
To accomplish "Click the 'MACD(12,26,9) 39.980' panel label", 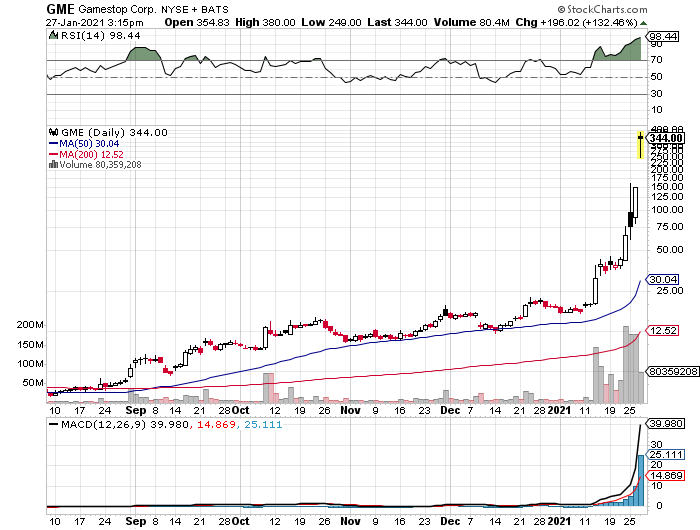I will click(125, 424).
